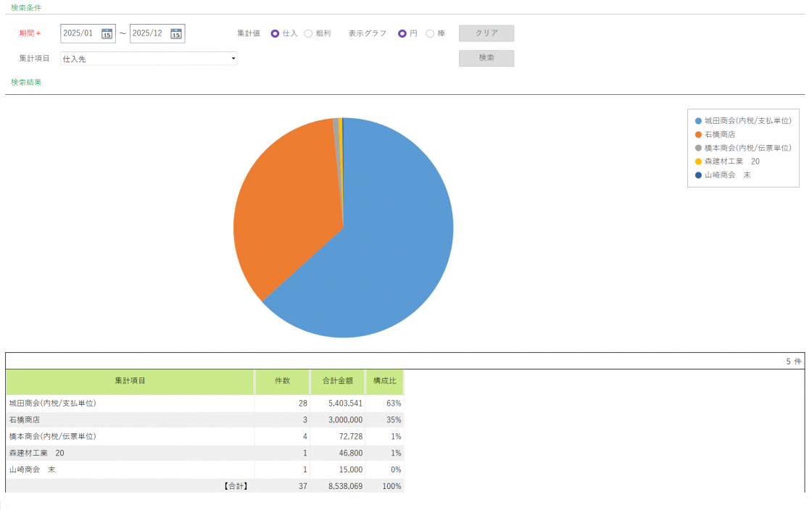Click the gray 橋本商会 legend marker
812x510 pixels.
pos(698,148)
